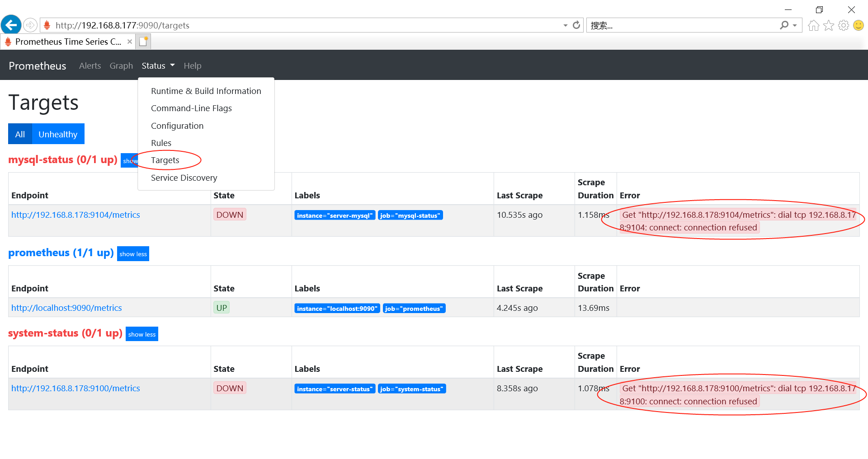868x459 pixels.
Task: Click job="prometheus" label badge
Action: [414, 309]
